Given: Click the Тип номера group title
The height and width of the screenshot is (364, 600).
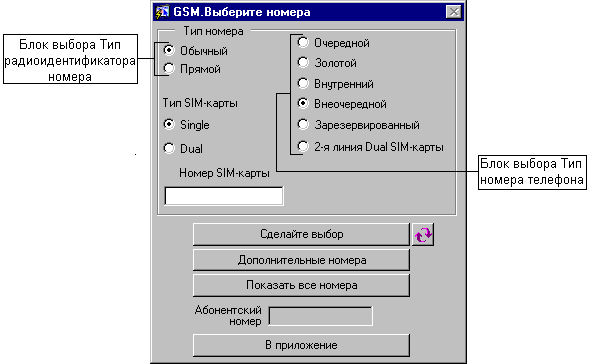Looking at the screenshot, I should (213, 31).
